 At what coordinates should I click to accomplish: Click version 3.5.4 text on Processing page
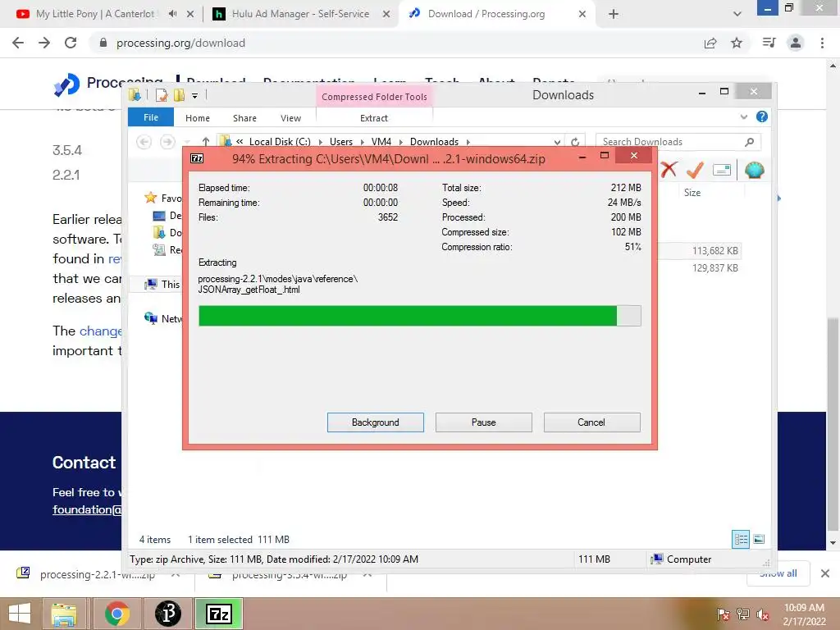(67, 150)
